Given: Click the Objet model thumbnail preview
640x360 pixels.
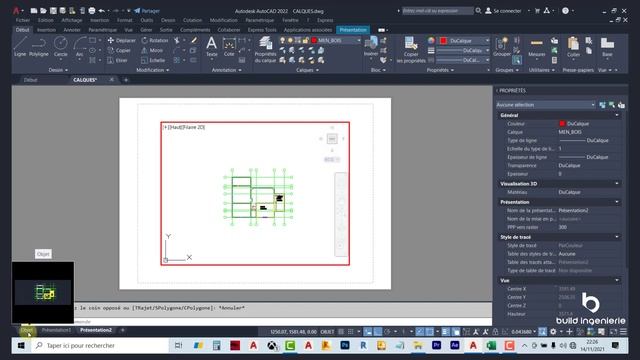Looking at the screenshot, I should [x=43, y=292].
